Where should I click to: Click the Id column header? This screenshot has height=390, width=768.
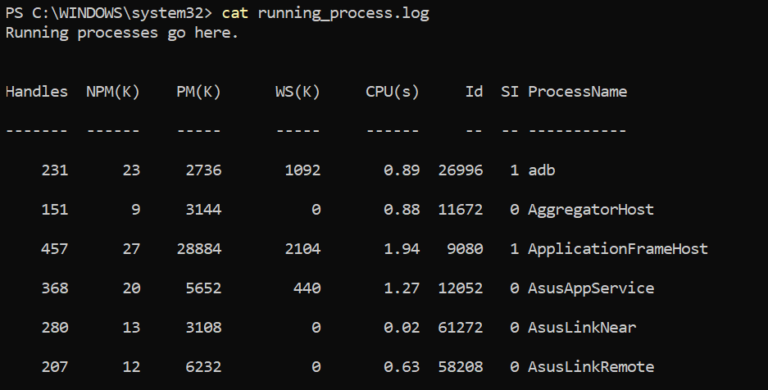tap(474, 92)
